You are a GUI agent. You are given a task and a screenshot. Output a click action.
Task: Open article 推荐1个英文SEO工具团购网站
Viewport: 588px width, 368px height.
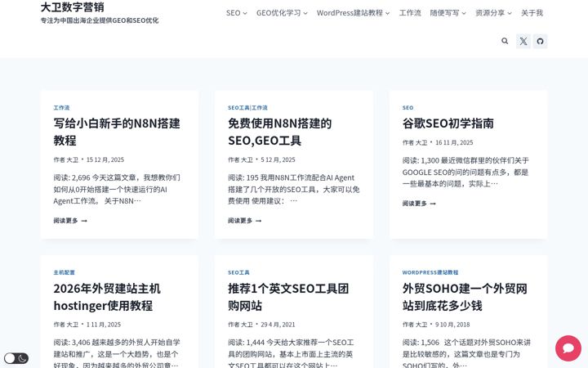[288, 297]
